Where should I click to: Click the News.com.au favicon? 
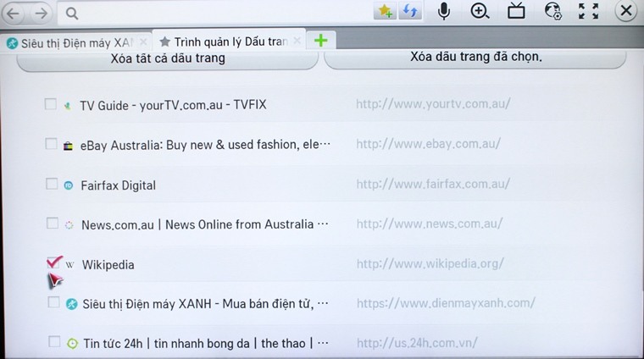(x=69, y=225)
